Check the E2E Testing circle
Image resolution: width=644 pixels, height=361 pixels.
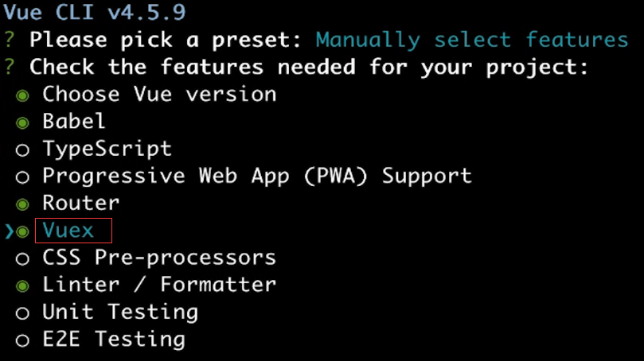[22, 340]
